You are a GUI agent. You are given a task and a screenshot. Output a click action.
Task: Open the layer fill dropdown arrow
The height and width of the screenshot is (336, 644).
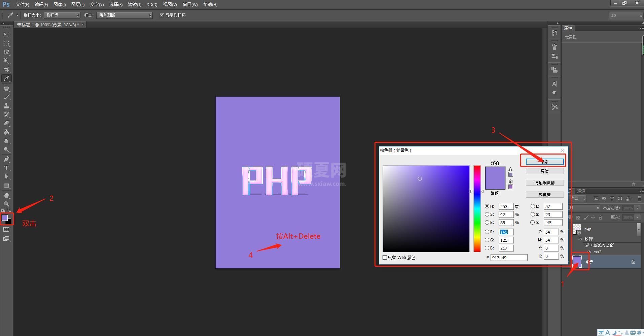(638, 217)
